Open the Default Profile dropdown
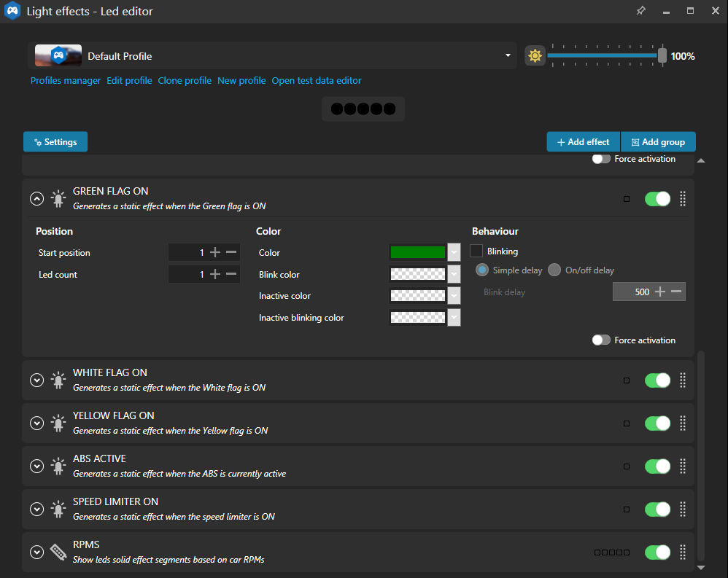 click(x=508, y=56)
